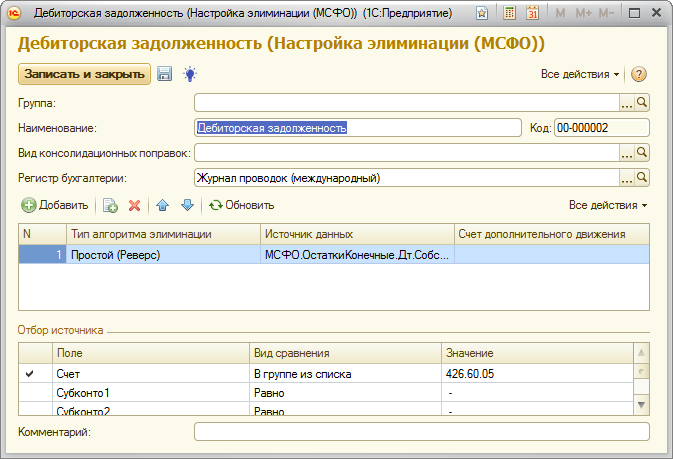
Task: Click the copy row icon
Action: click(110, 205)
